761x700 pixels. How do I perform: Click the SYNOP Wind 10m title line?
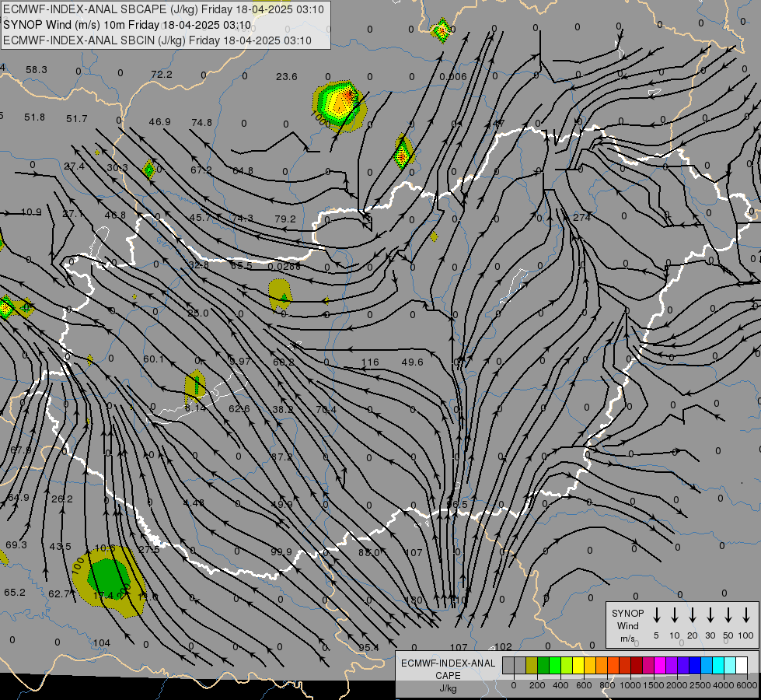(127, 25)
